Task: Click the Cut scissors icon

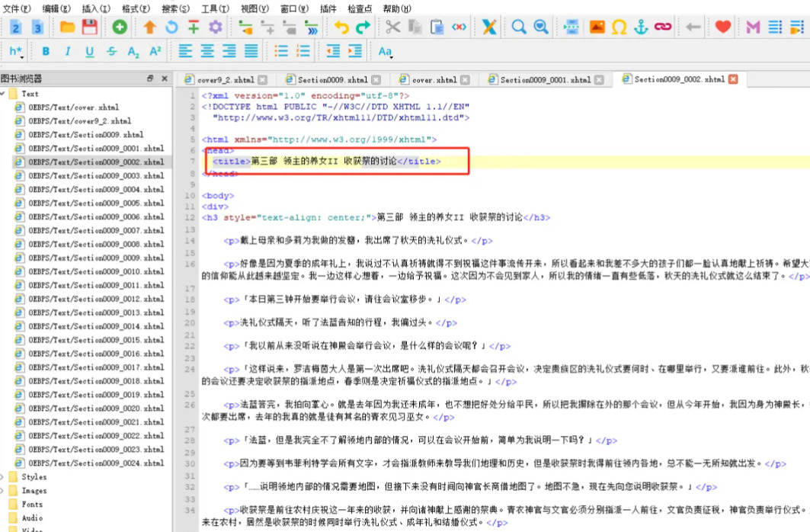Action: 392,27
